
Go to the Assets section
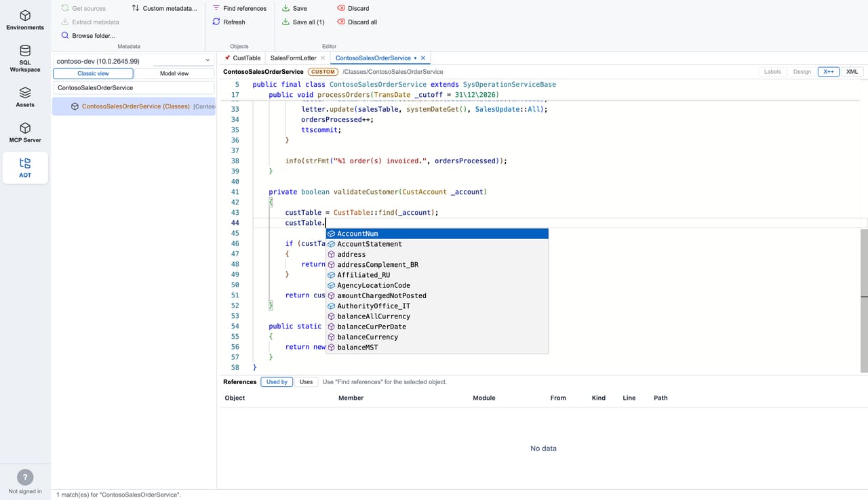[25, 98]
